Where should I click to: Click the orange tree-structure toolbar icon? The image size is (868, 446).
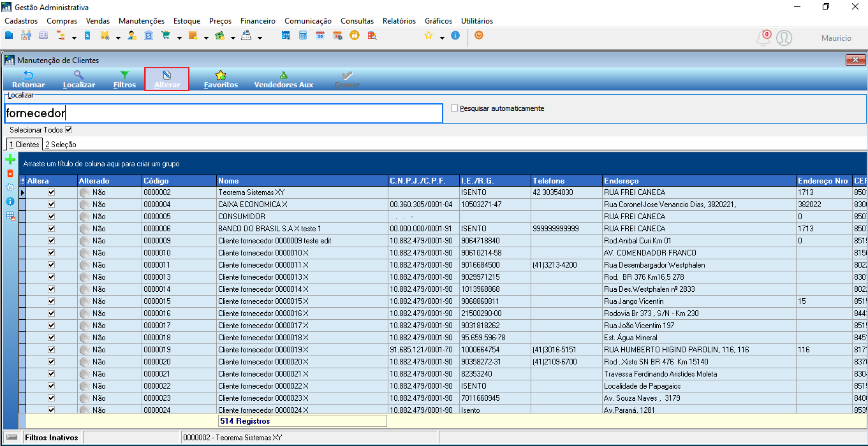click(x=60, y=36)
